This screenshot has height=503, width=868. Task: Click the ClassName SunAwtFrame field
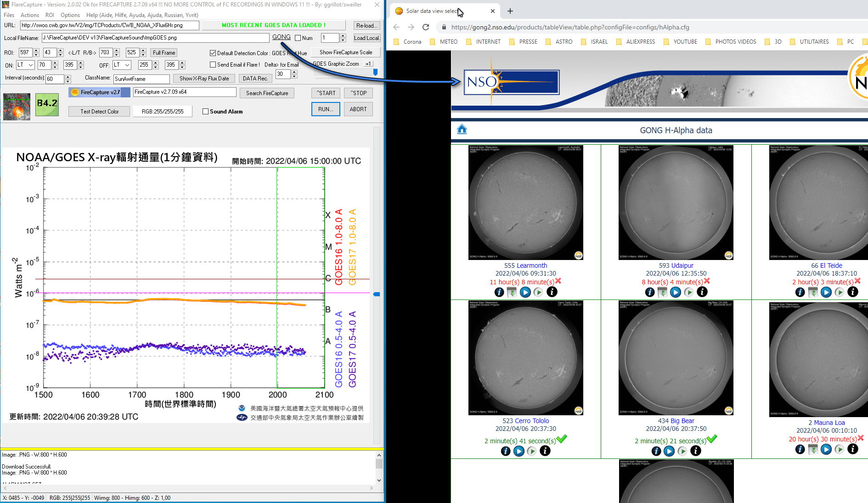(141, 79)
